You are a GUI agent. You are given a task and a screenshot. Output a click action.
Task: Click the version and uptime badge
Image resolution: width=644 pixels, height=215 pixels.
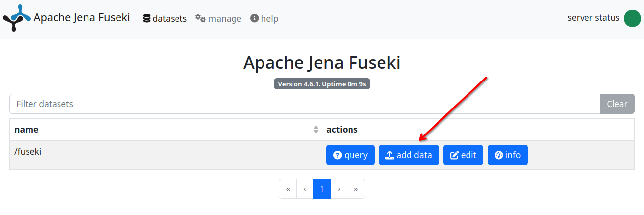coord(322,84)
